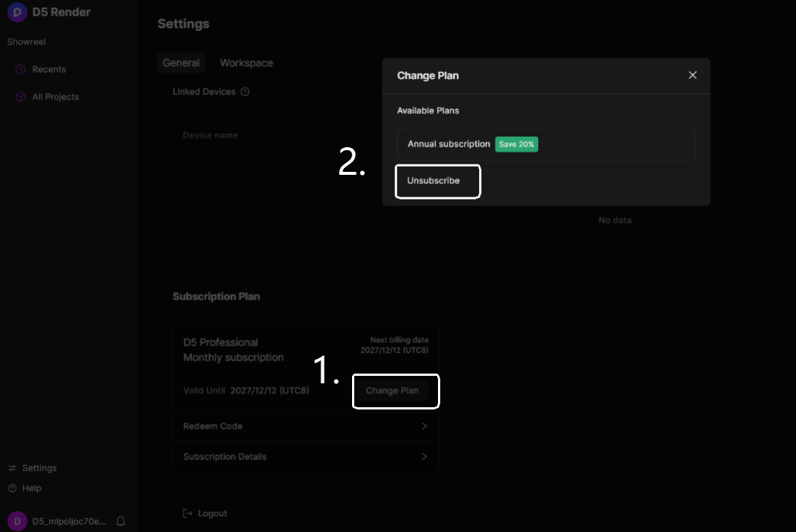
Task: Click the D5 Professional plan title
Action: tap(220, 343)
